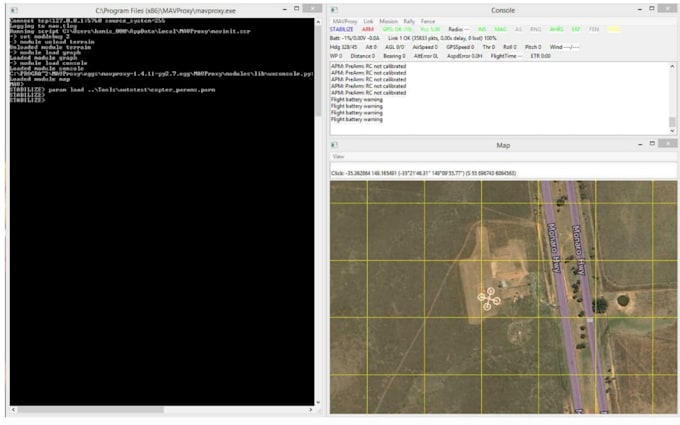Click the INS sensor status

coord(482,29)
